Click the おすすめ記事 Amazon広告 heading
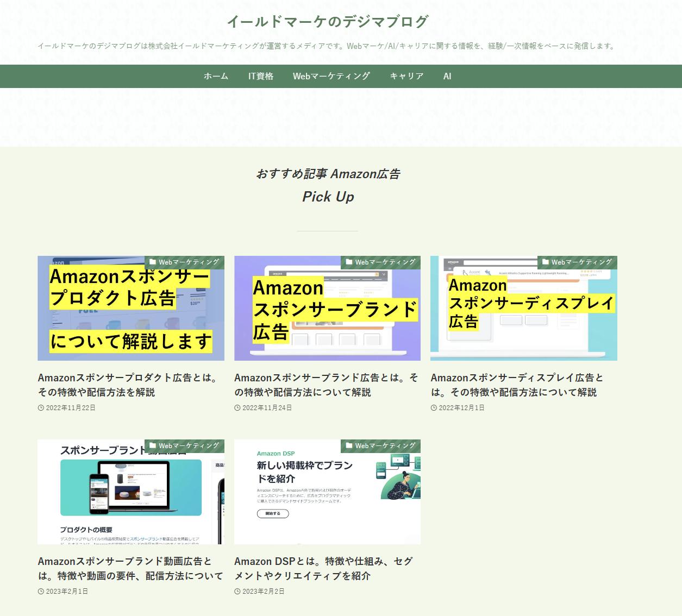Viewport: 682px width, 616px height. 328,174
